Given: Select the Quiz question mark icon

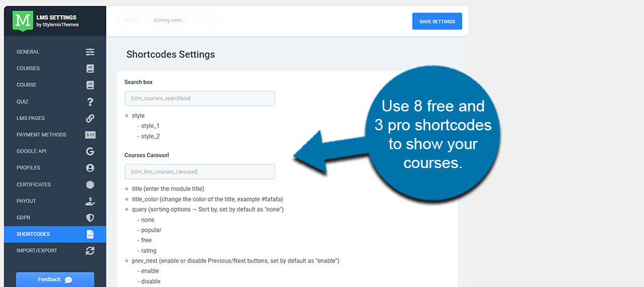Looking at the screenshot, I should pos(90,101).
